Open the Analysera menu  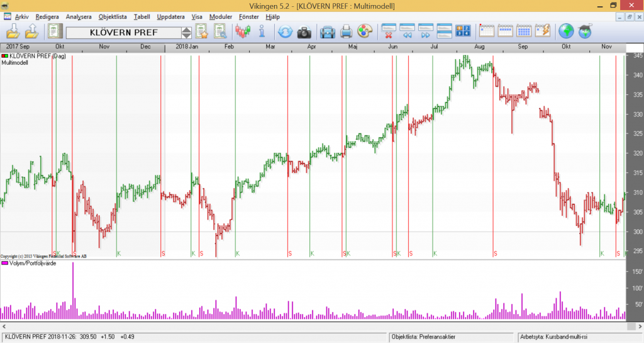click(x=79, y=16)
